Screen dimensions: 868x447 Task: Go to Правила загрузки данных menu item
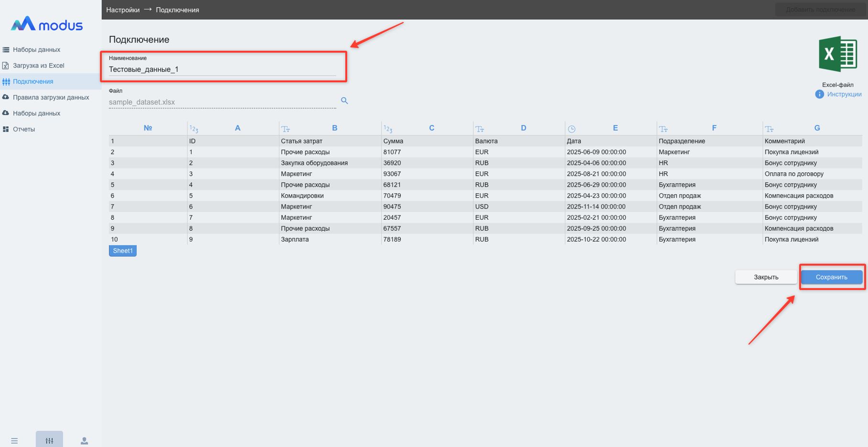point(51,97)
